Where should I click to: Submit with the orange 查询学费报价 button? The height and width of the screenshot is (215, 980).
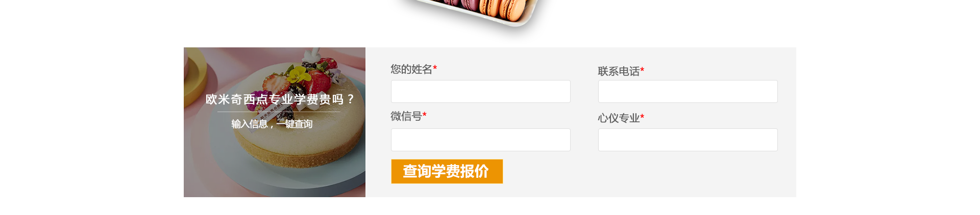447,171
